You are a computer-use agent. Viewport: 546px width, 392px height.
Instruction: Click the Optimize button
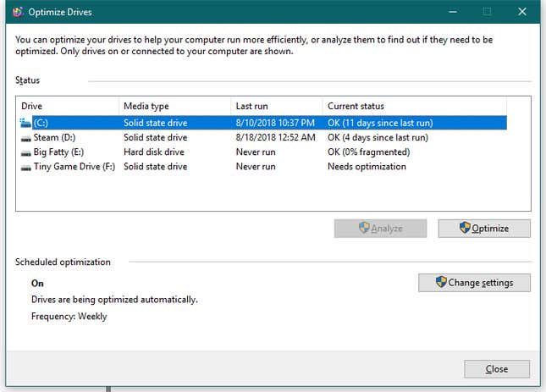[484, 229]
